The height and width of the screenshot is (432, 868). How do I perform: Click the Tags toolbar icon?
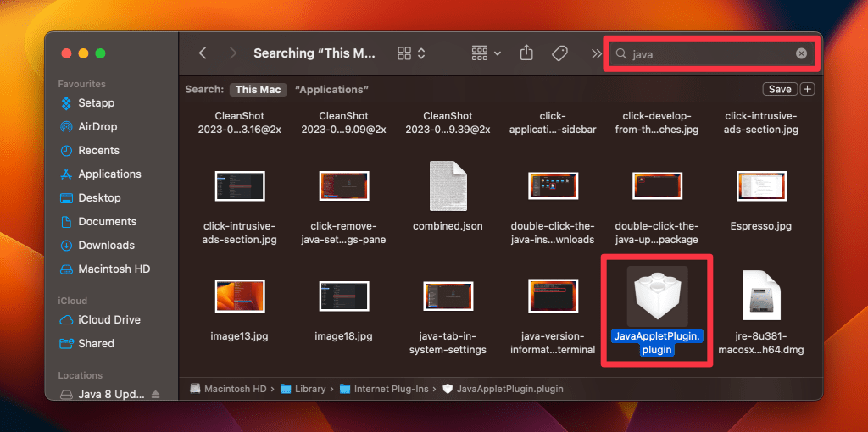point(559,53)
